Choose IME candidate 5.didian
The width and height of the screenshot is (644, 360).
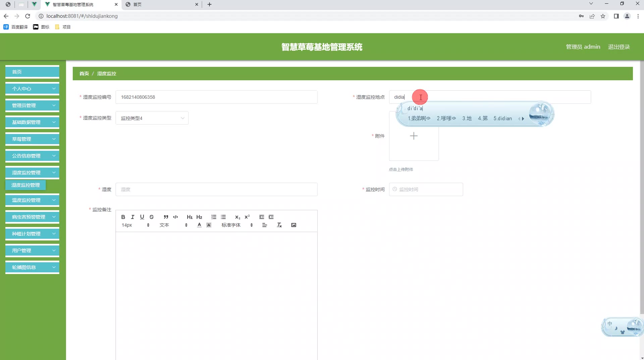[x=502, y=119]
